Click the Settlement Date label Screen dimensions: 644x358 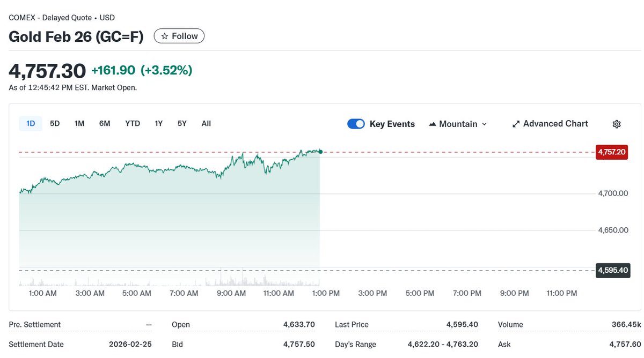[36, 345]
